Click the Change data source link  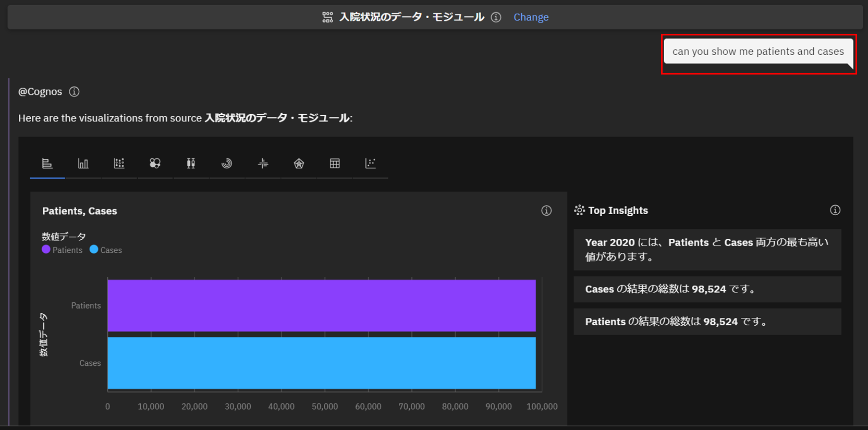pyautogui.click(x=531, y=17)
